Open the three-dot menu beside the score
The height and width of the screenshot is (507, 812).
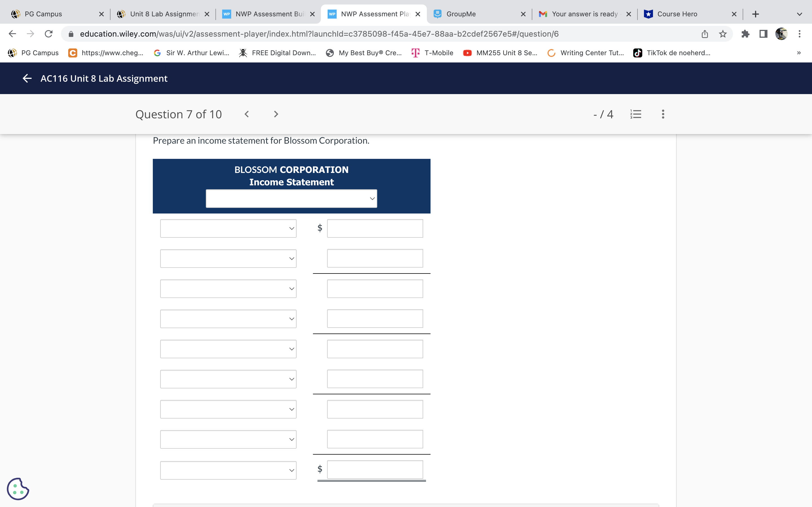tap(663, 114)
